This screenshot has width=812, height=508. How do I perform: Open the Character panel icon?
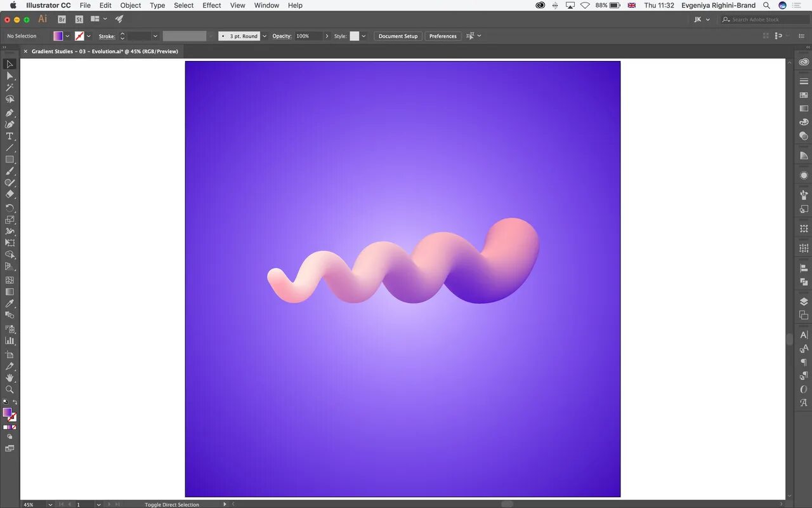(804, 335)
